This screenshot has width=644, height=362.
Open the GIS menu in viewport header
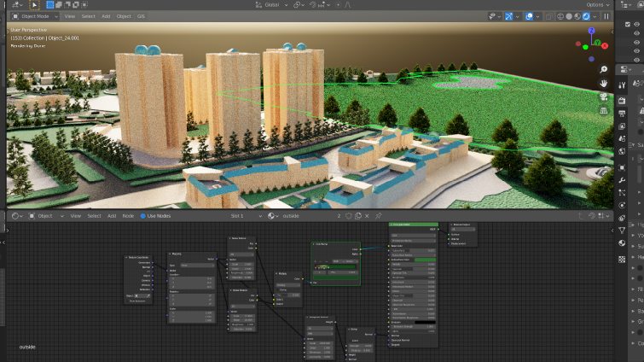point(141,16)
